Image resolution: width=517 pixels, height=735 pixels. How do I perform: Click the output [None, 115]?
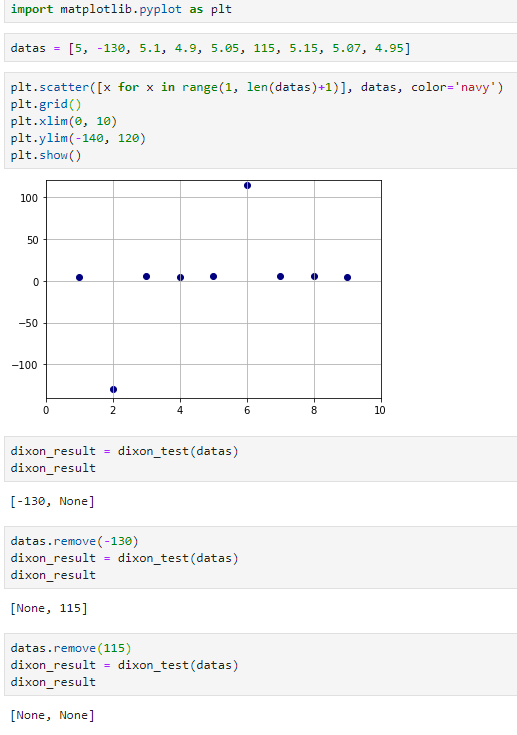pyautogui.click(x=49, y=608)
